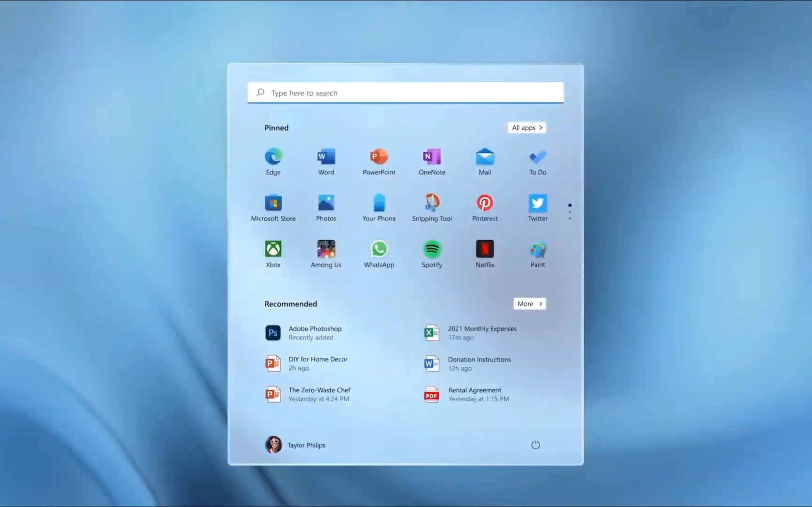Launch Word
Viewport: 812px width, 507px height.
326,161
